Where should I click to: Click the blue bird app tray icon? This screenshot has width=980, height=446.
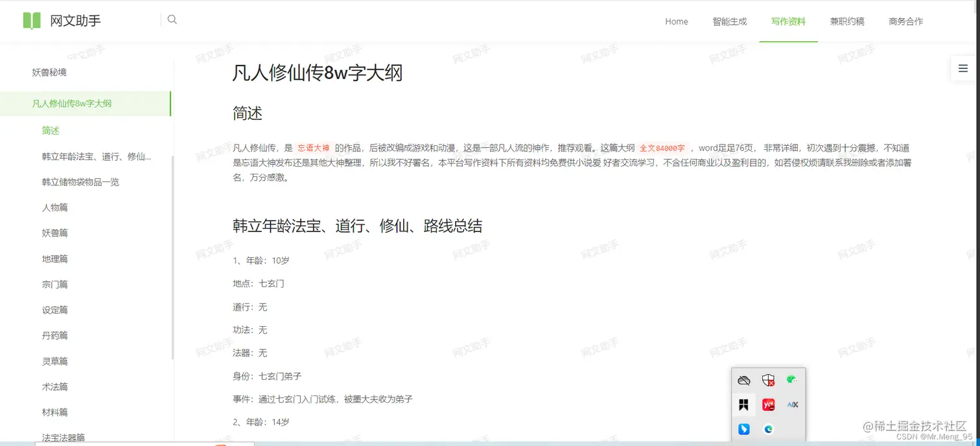pos(743,428)
